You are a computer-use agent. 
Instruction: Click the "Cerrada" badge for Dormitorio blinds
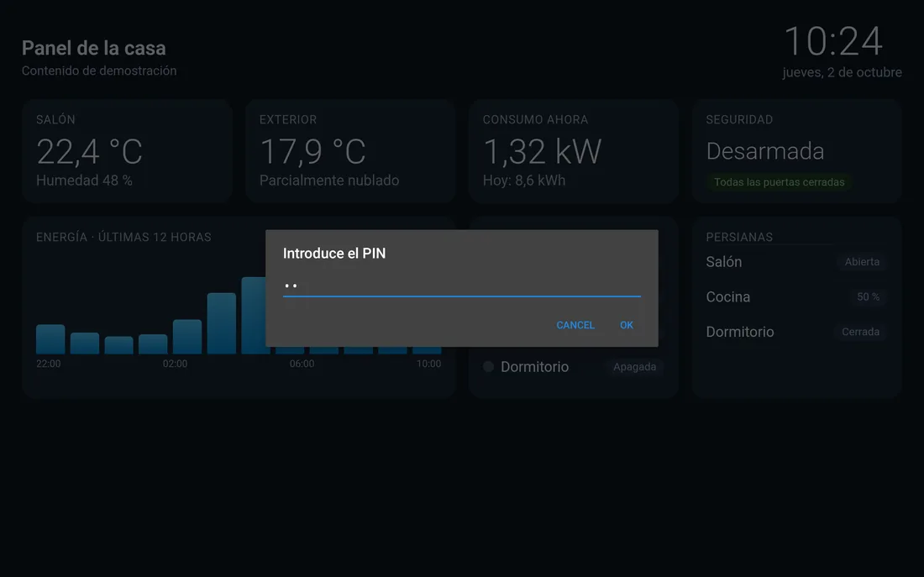pos(860,332)
